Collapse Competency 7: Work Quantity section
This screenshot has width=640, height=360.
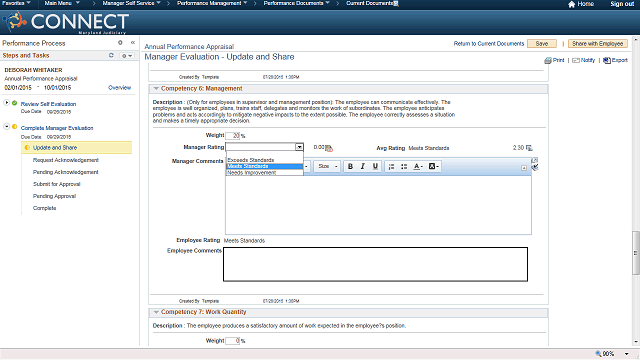(156, 312)
